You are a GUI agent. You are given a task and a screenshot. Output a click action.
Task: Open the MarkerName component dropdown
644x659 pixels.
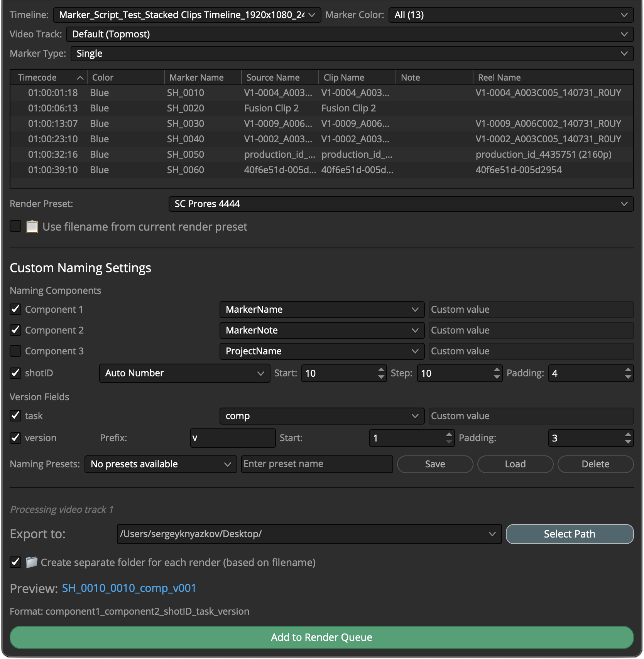click(x=322, y=310)
